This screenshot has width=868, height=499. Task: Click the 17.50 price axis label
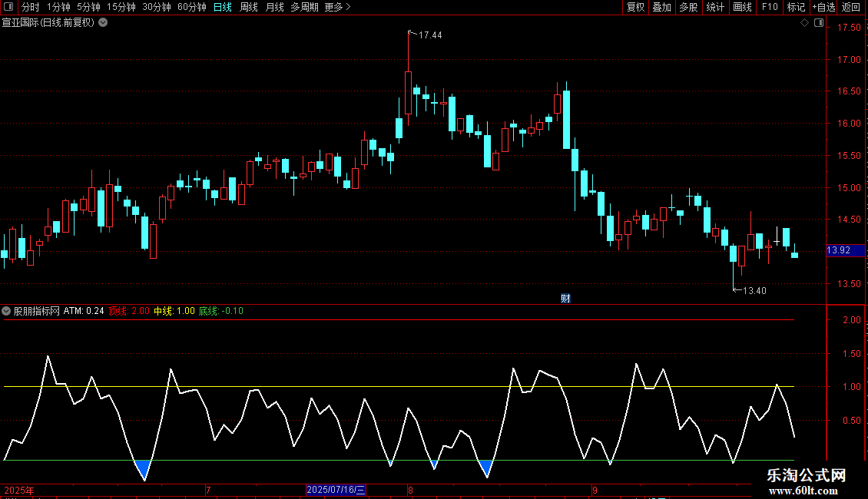point(849,28)
